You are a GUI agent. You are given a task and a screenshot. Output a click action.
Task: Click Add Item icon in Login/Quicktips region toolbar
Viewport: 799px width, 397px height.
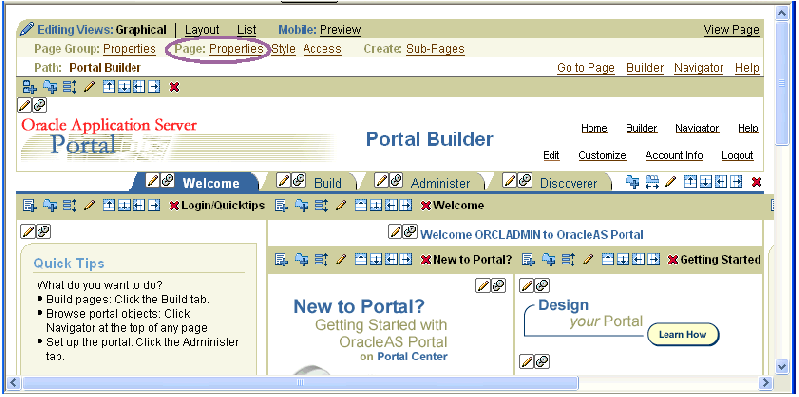tap(30, 205)
